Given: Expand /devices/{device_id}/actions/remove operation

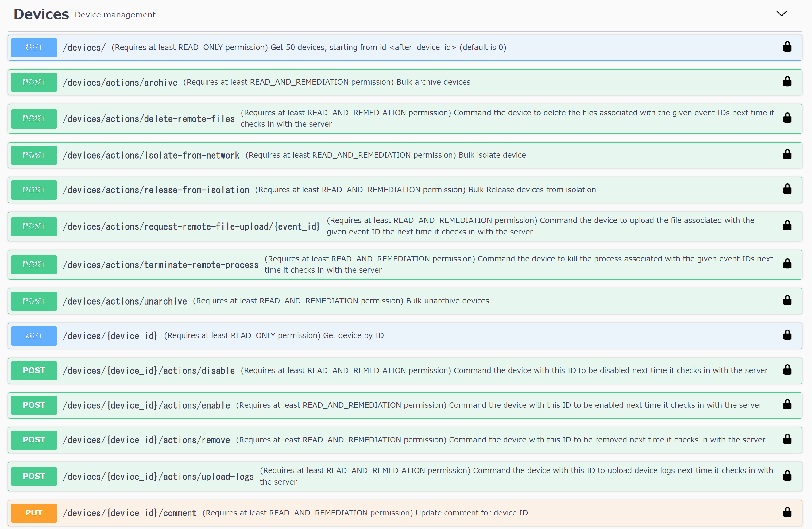Looking at the screenshot, I should pyautogui.click(x=146, y=440).
